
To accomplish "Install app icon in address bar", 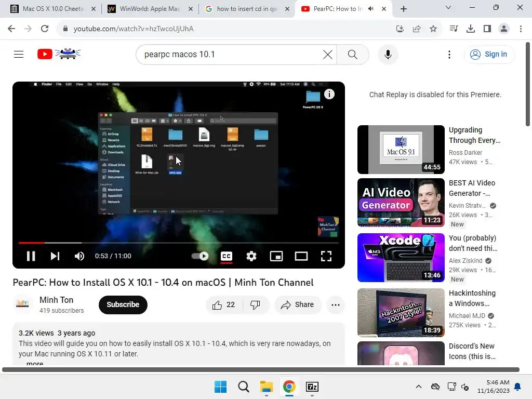I will [400, 29].
